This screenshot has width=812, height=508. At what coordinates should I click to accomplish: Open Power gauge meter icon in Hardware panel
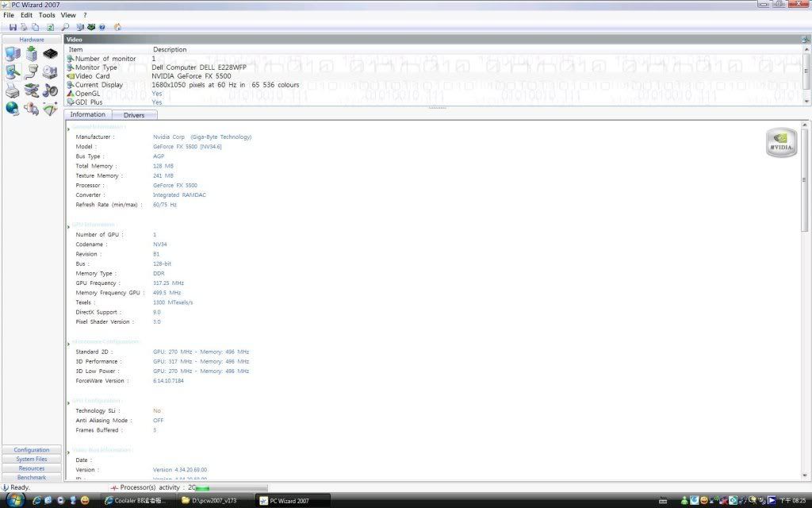(50, 109)
